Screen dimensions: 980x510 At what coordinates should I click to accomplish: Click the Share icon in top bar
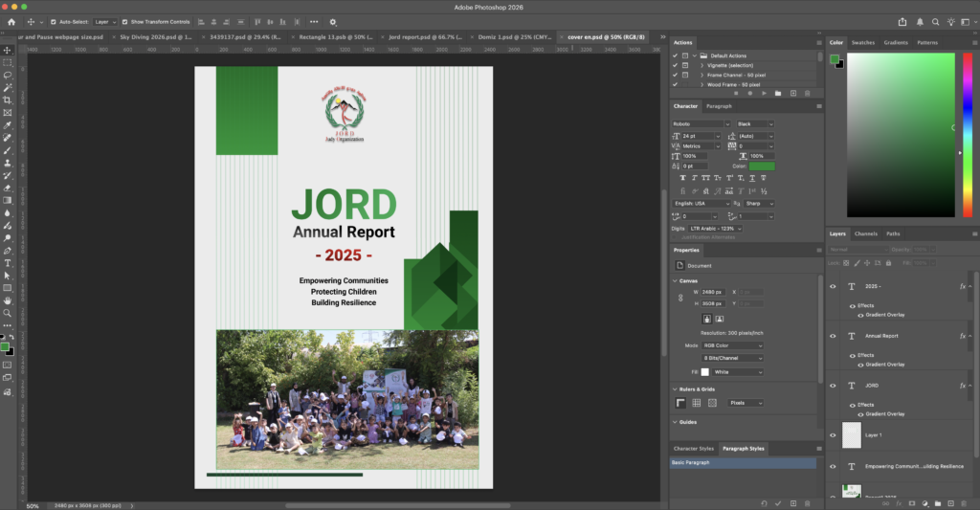tap(902, 22)
